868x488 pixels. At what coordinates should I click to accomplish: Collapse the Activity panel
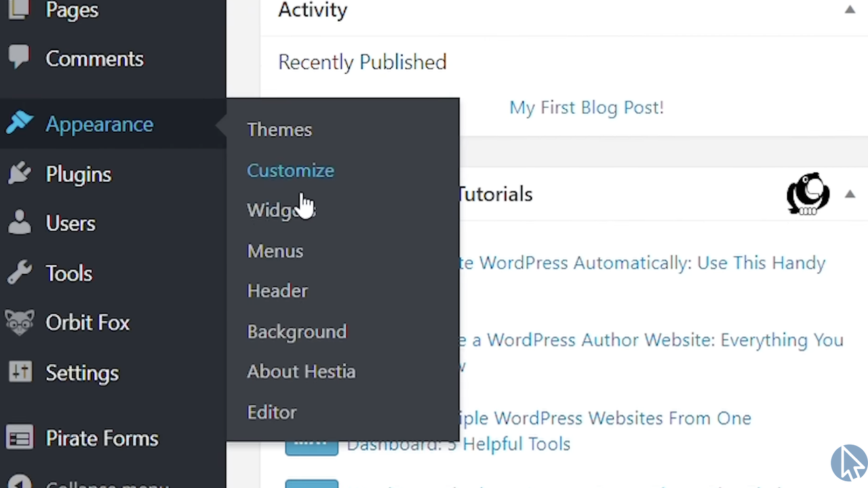coord(850,9)
